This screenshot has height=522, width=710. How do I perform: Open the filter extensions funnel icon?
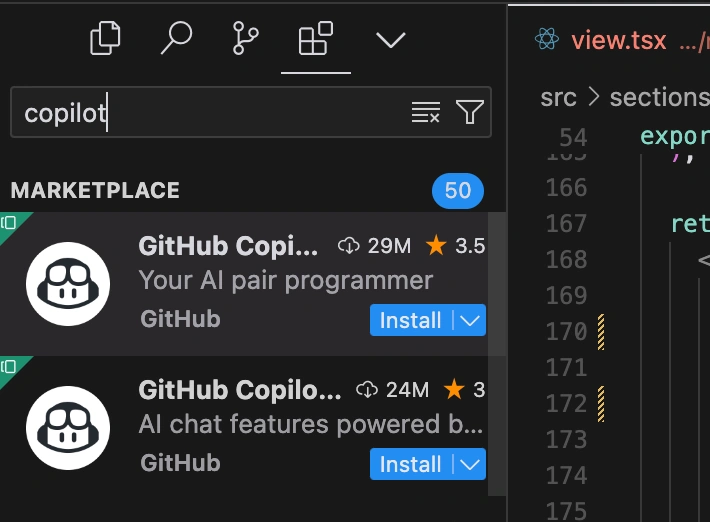click(470, 112)
